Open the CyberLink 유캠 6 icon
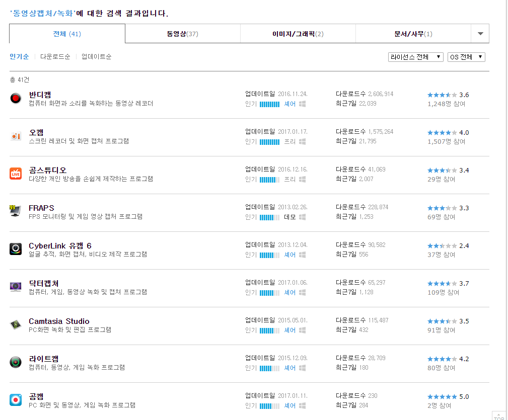 16,249
